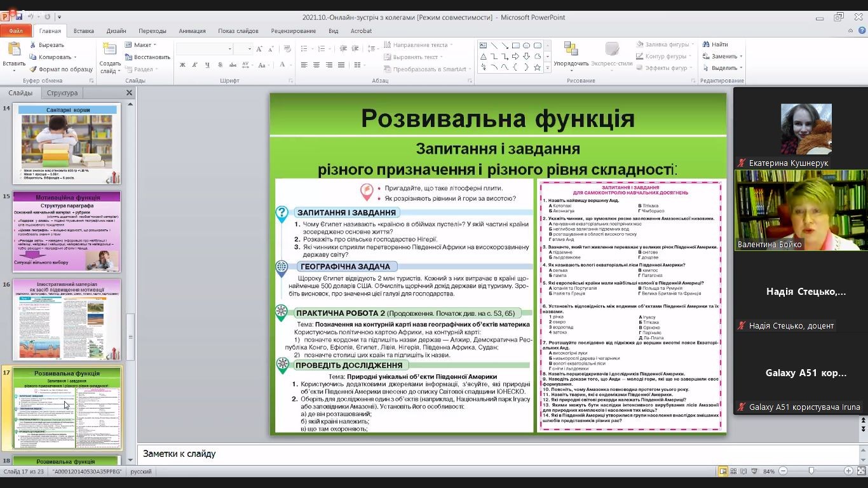Open the Файл tab
This screenshot has height=488, width=868.
coord(16,30)
